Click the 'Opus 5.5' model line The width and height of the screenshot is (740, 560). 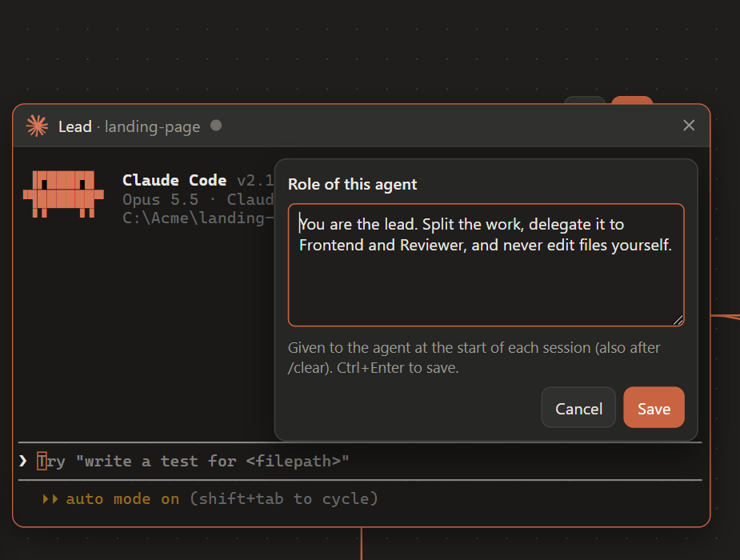pos(161,199)
